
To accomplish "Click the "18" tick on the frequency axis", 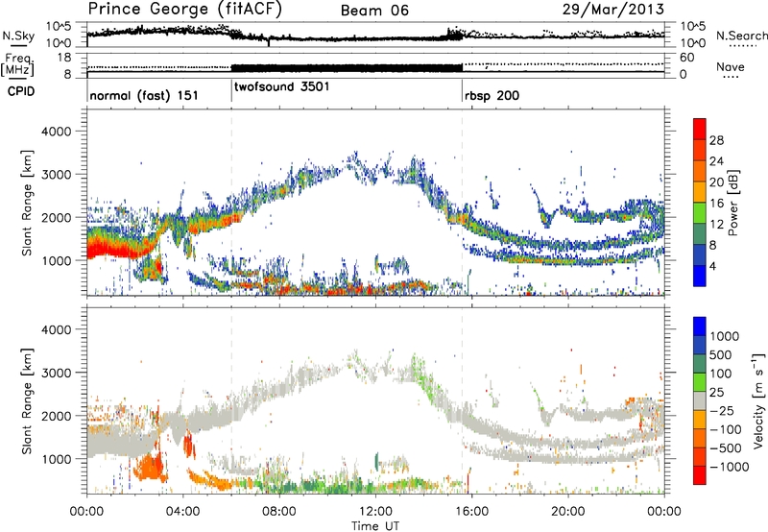I will pos(63,58).
